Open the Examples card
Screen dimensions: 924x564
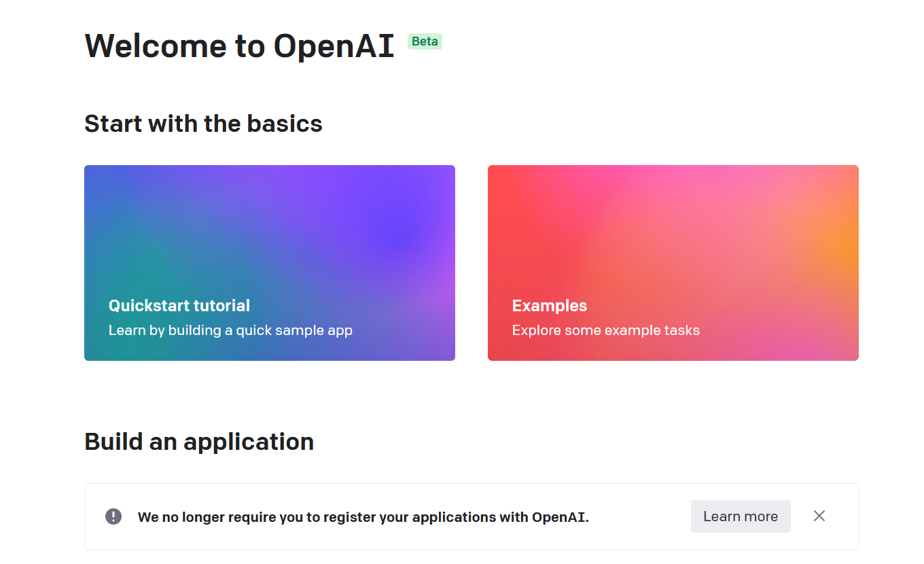coord(673,263)
